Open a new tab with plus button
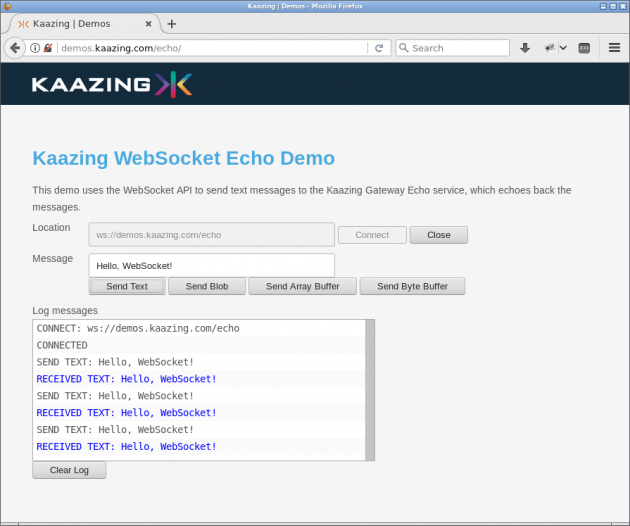Image resolution: width=630 pixels, height=526 pixels. (172, 24)
